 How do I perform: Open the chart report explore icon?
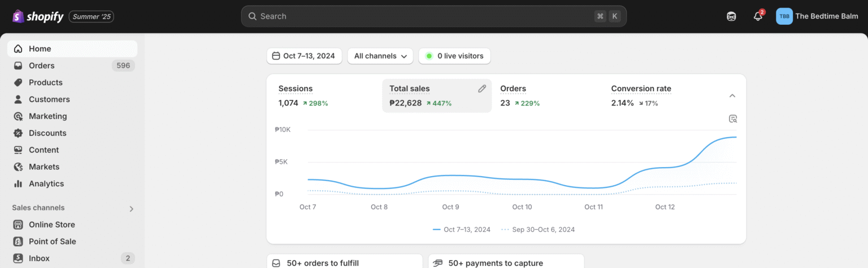coord(733,118)
